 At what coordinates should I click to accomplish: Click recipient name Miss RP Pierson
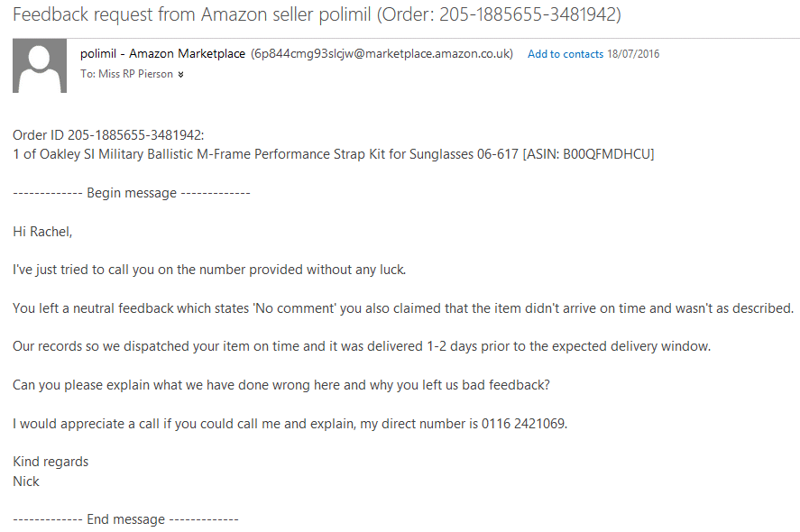(x=135, y=74)
